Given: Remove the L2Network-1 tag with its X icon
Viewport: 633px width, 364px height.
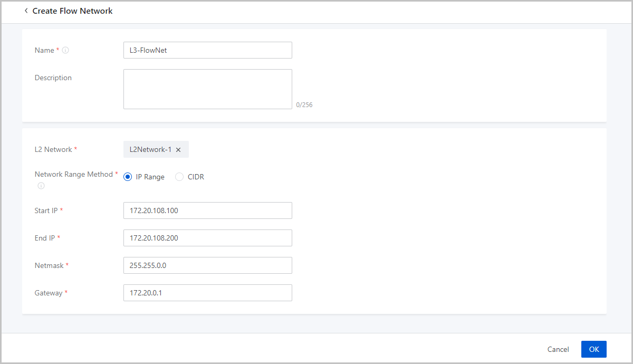Looking at the screenshot, I should tap(178, 150).
